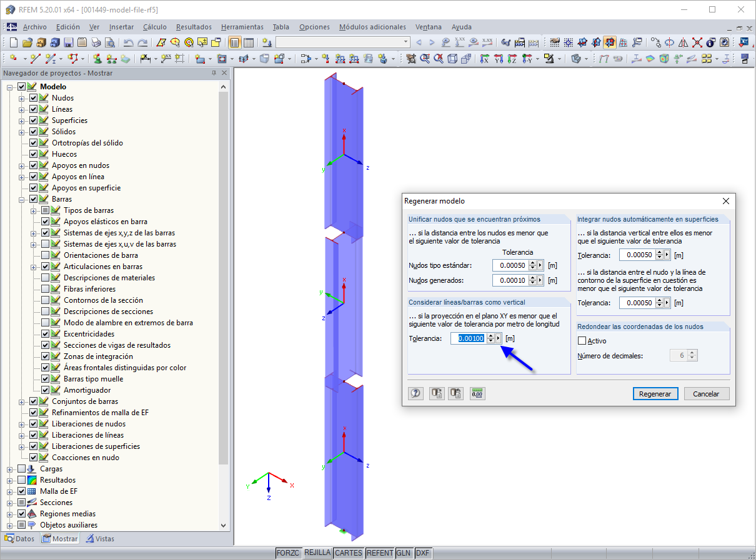Expand the Secciones tree node

10,503
